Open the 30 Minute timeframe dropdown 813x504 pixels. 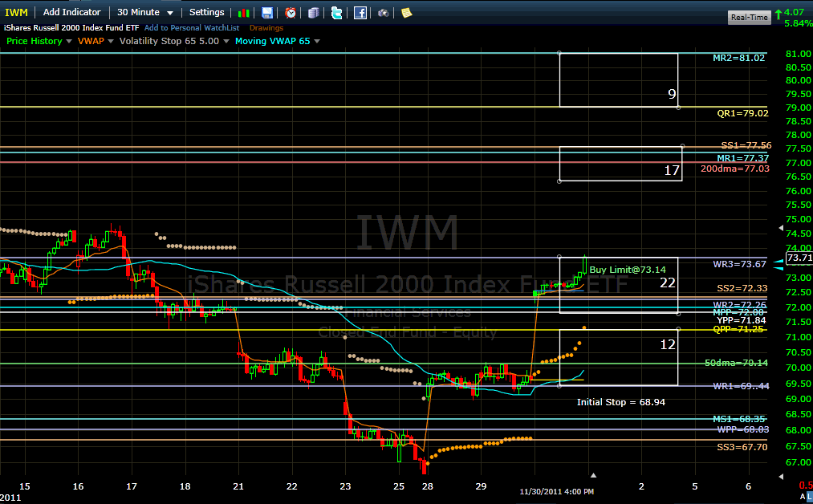click(144, 13)
